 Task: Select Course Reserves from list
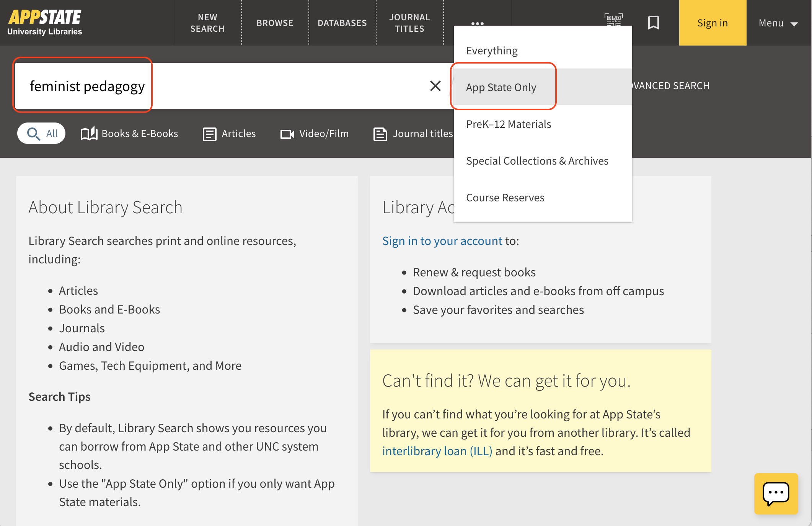tap(505, 198)
